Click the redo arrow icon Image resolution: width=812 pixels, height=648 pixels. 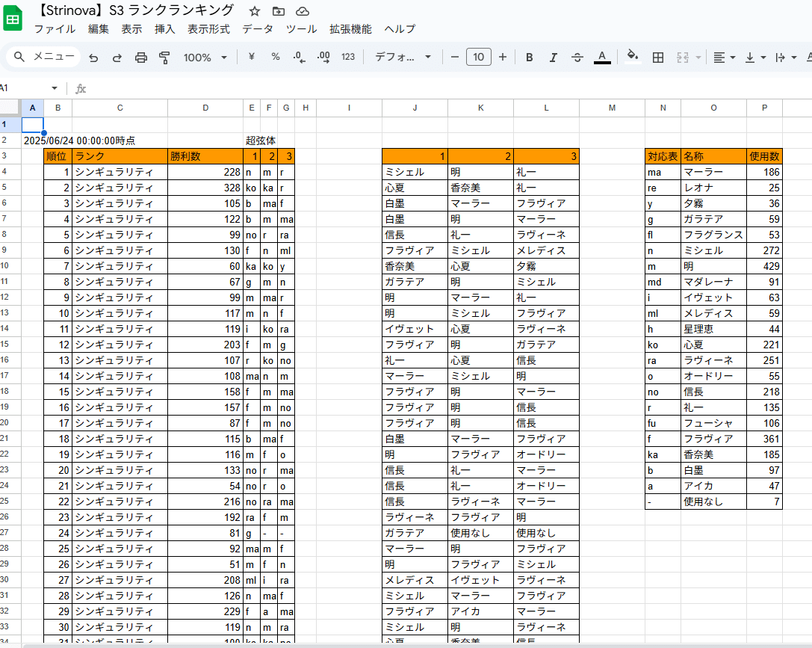click(117, 58)
